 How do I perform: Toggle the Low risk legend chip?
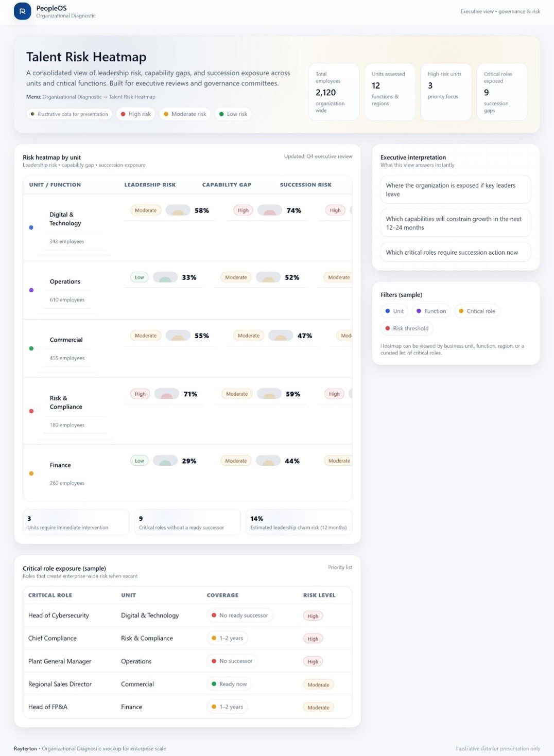[x=233, y=114]
